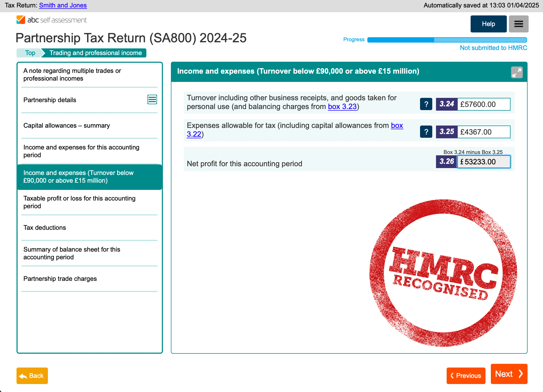This screenshot has height=392, width=543.
Task: Click the Back button
Action: coord(32,376)
